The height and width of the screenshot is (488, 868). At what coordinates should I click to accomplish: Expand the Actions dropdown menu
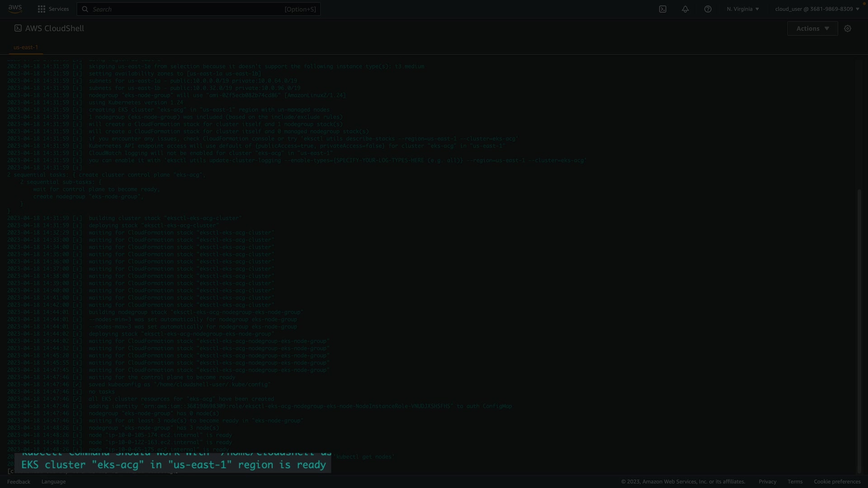click(x=812, y=28)
